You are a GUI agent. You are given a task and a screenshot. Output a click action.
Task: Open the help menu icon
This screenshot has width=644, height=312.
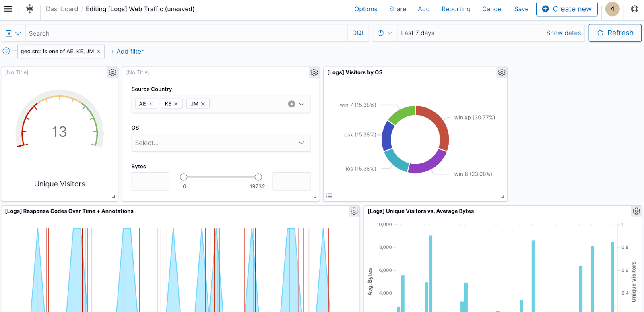634,9
